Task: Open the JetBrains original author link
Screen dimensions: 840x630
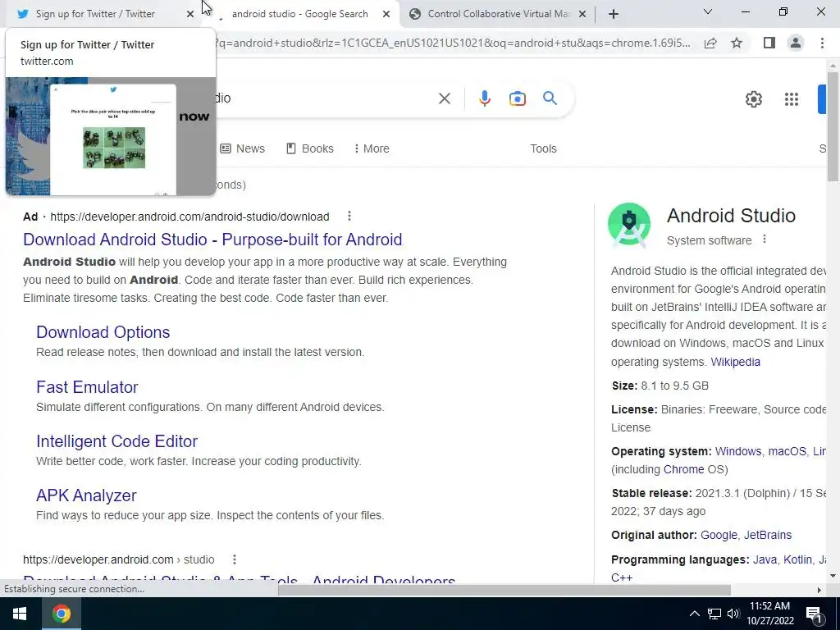Action: point(768,535)
